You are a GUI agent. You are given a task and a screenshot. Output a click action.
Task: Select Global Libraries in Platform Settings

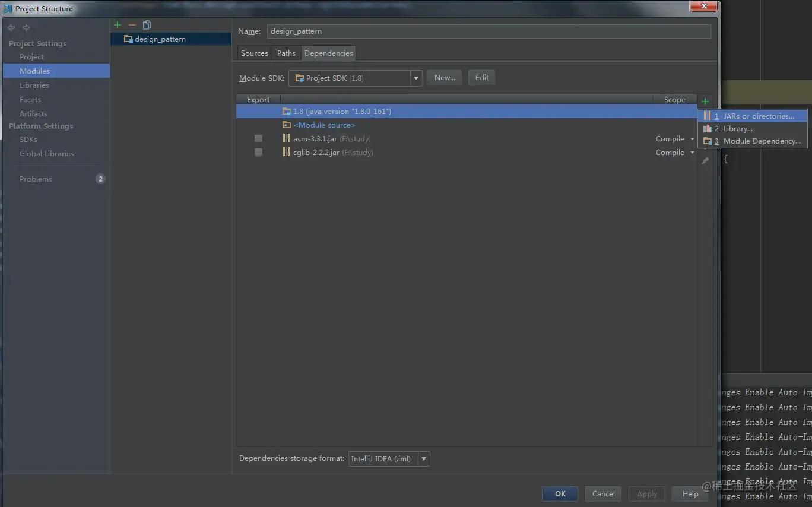(x=56, y=153)
